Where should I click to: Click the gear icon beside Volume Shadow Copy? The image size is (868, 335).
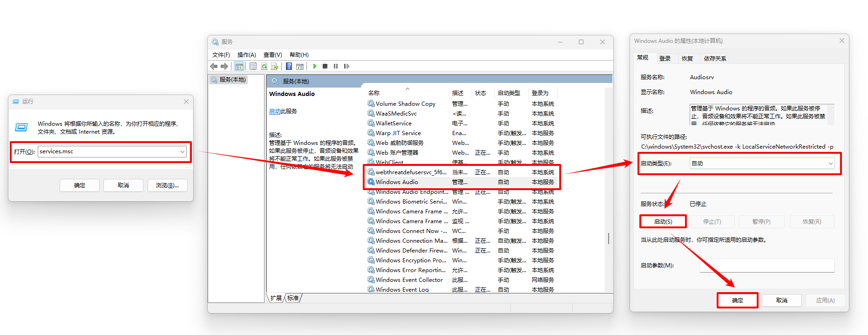371,103
